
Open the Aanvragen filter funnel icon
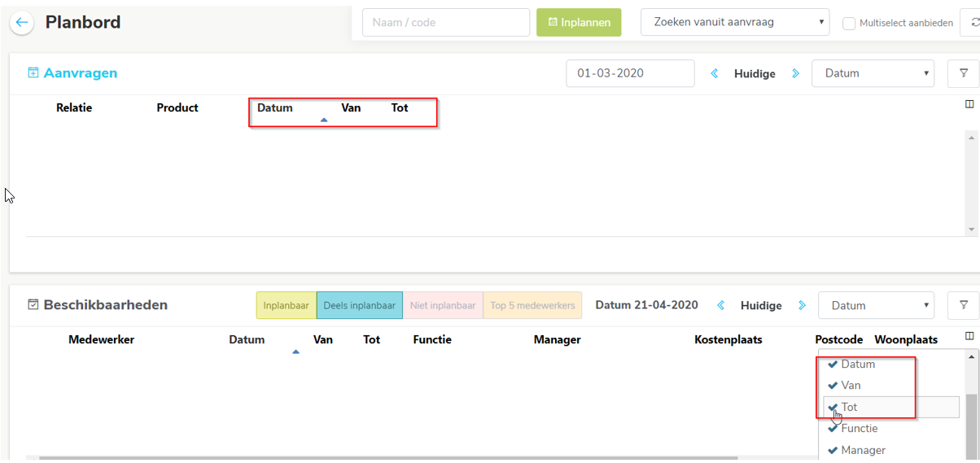pyautogui.click(x=964, y=73)
